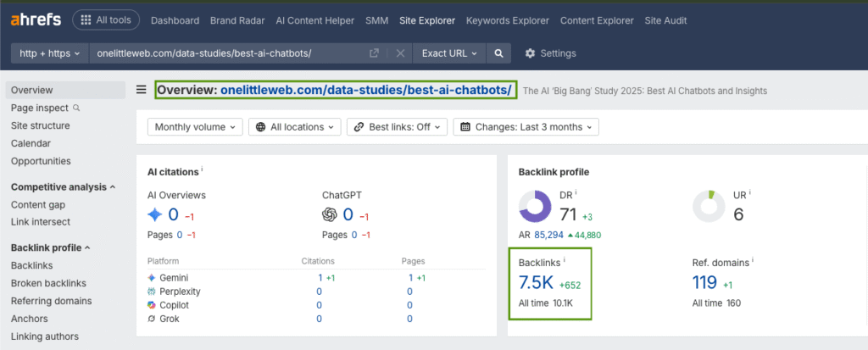Click the ChatGPT logo icon

click(330, 214)
